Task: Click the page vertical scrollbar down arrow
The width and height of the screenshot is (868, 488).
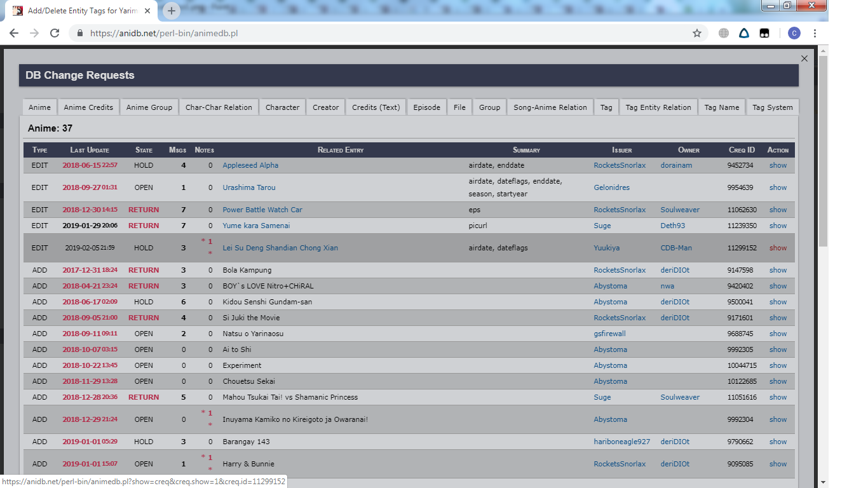Action: pyautogui.click(x=823, y=482)
